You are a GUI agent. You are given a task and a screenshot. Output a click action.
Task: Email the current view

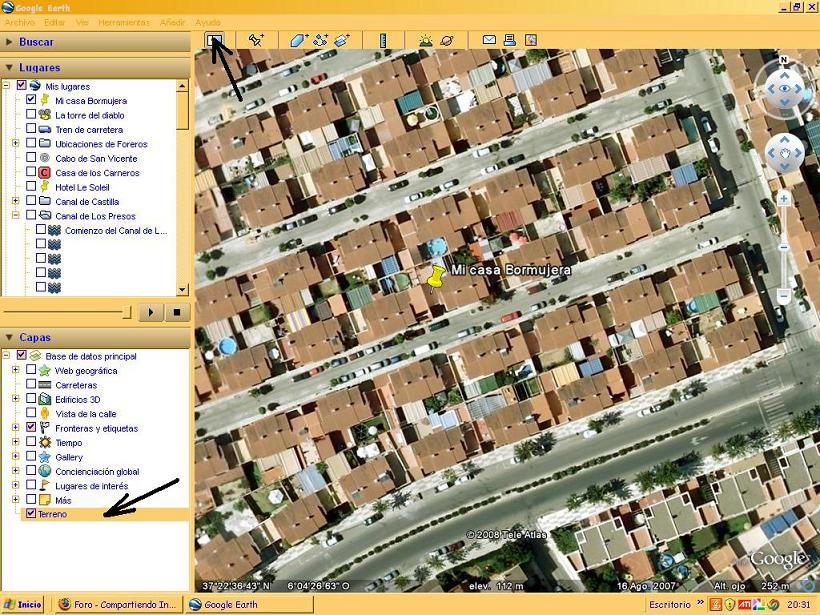tap(489, 39)
